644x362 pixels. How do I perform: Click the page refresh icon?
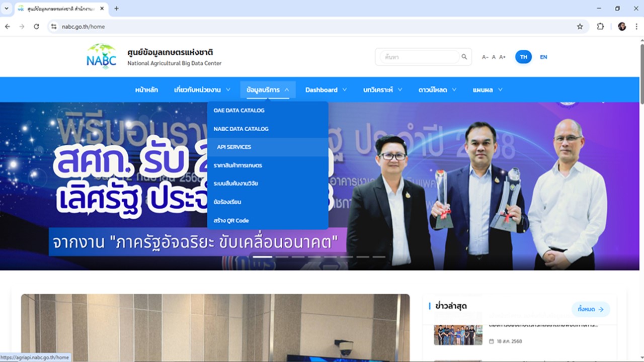[x=36, y=26]
